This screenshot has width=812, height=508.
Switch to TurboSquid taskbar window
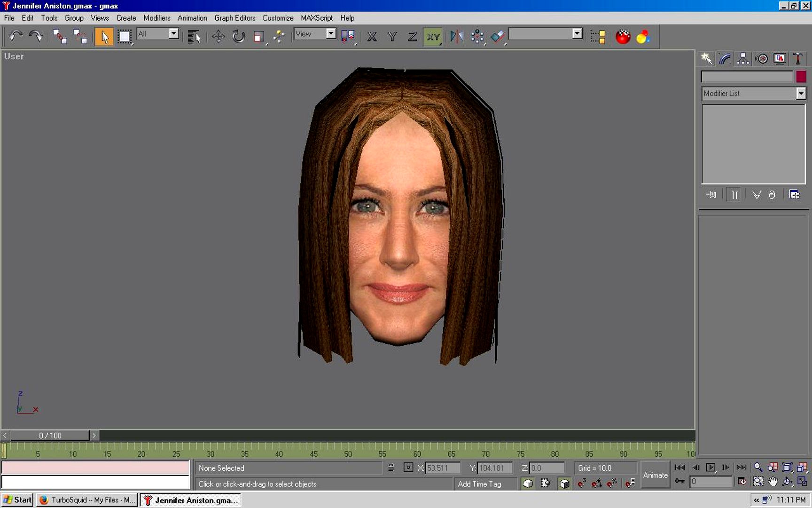click(x=87, y=500)
